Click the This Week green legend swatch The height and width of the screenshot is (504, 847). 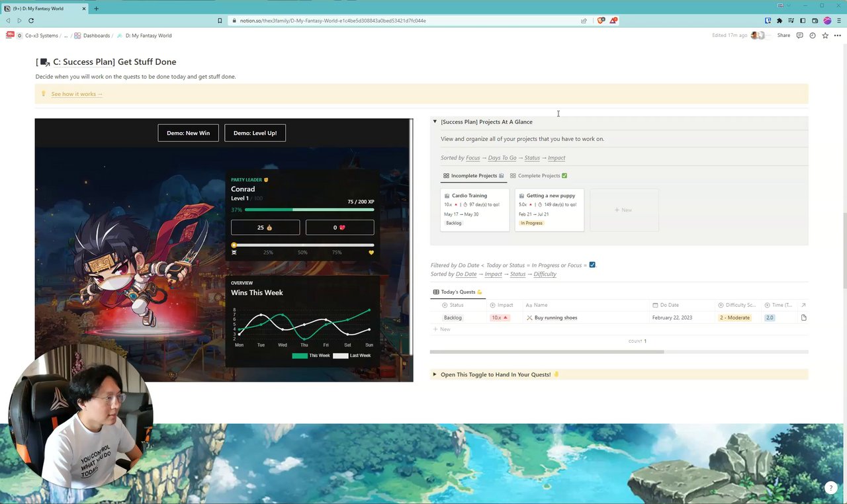300,356
